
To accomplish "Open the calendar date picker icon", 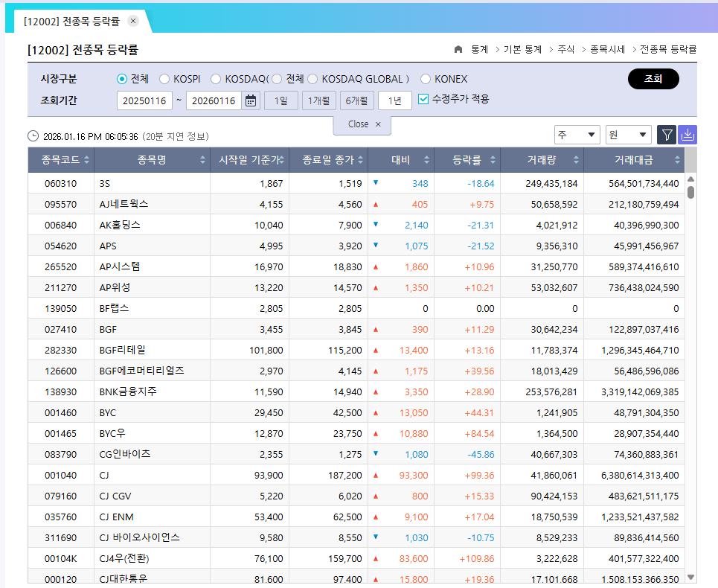I will pyautogui.click(x=251, y=100).
